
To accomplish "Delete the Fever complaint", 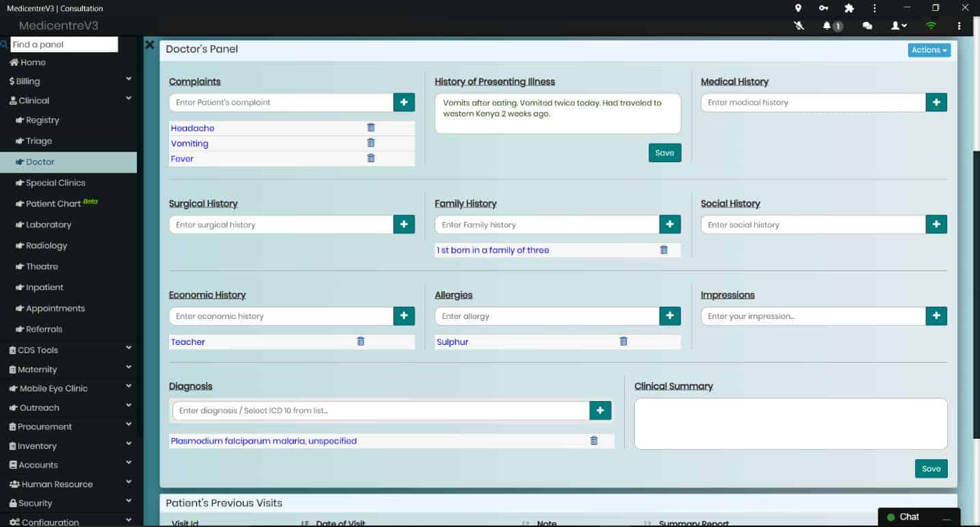I will 371,157.
